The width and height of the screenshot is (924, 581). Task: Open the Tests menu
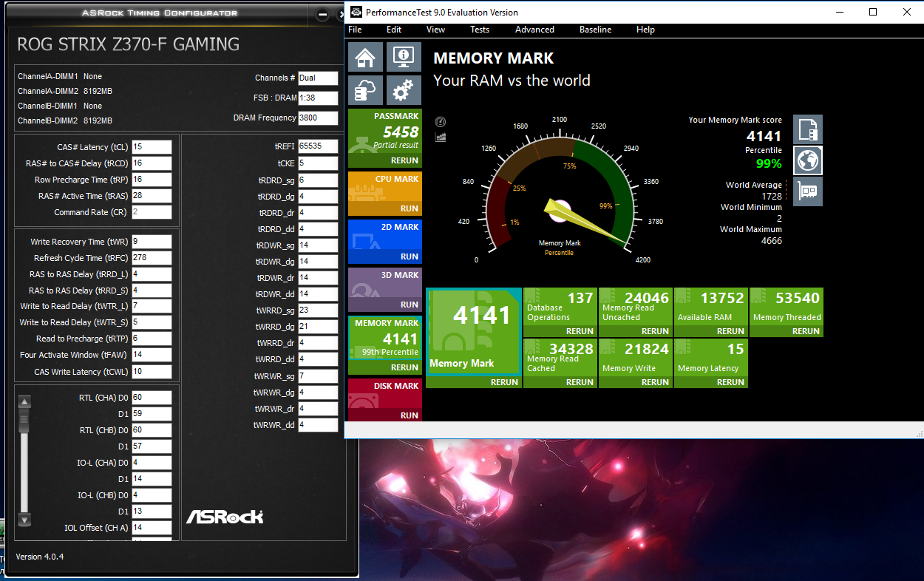480,30
